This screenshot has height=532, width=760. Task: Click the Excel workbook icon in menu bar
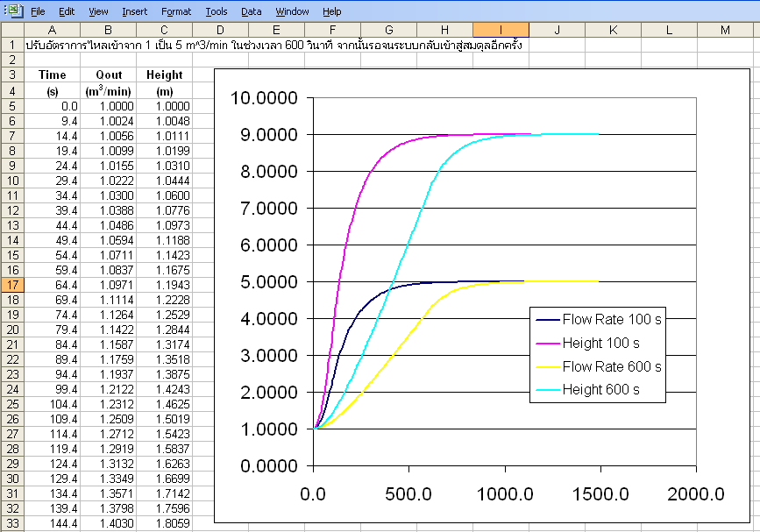[x=15, y=11]
